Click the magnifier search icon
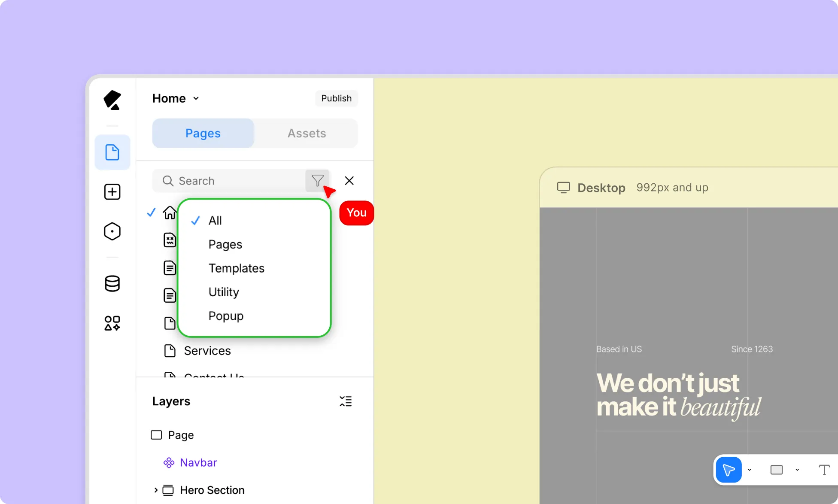Screen dimensions: 838x504 (168, 181)
